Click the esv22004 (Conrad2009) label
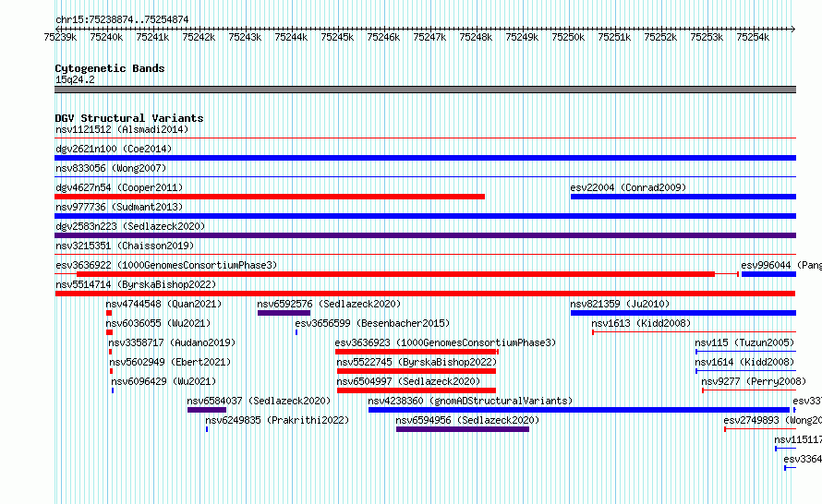The width and height of the screenshot is (822, 504). (628, 187)
